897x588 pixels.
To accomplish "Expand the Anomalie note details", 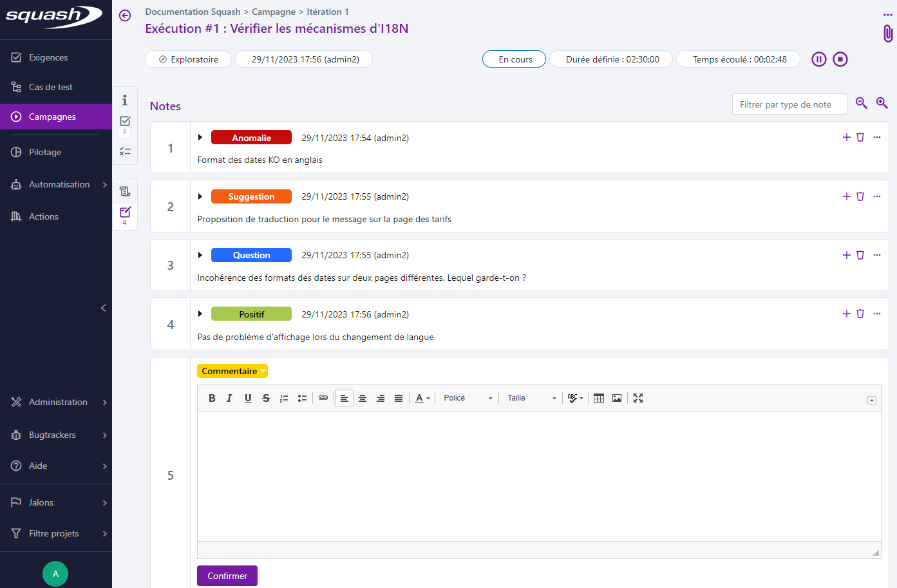I will (x=200, y=137).
